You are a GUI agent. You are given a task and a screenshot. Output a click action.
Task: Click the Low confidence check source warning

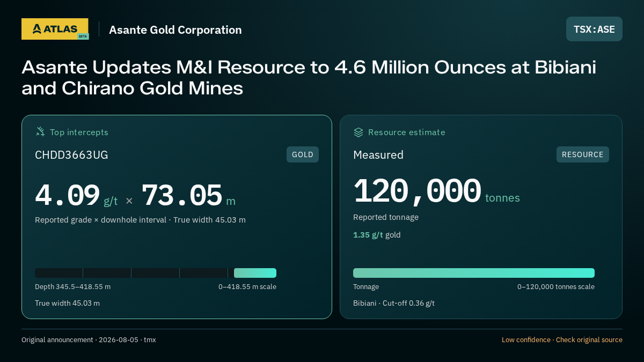tap(562, 339)
